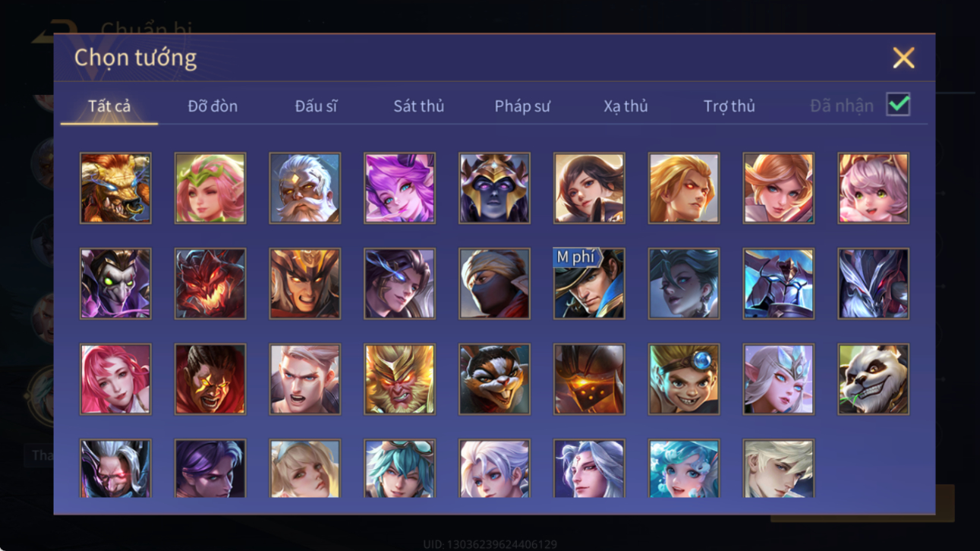Viewport: 980px width, 551px height.
Task: Show the Pháp sư hero category
Action: (x=522, y=106)
